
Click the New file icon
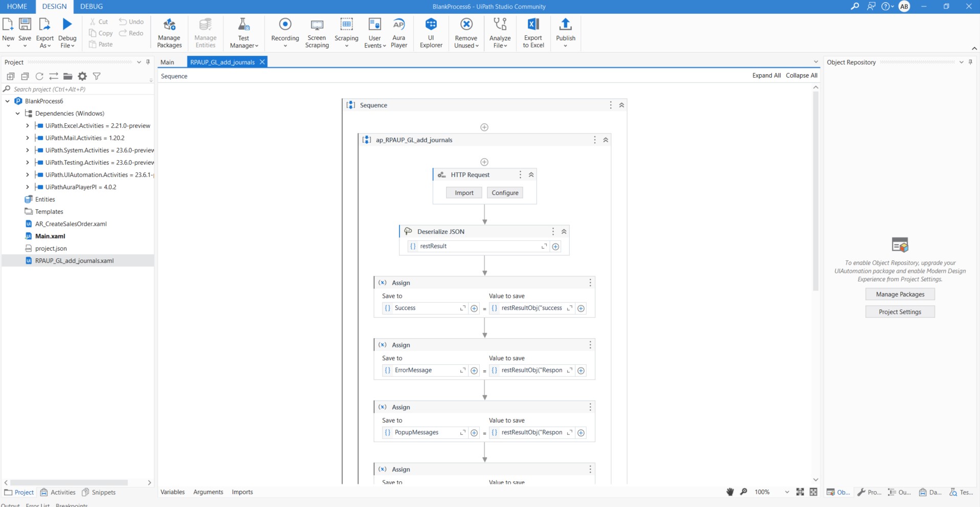point(8,25)
